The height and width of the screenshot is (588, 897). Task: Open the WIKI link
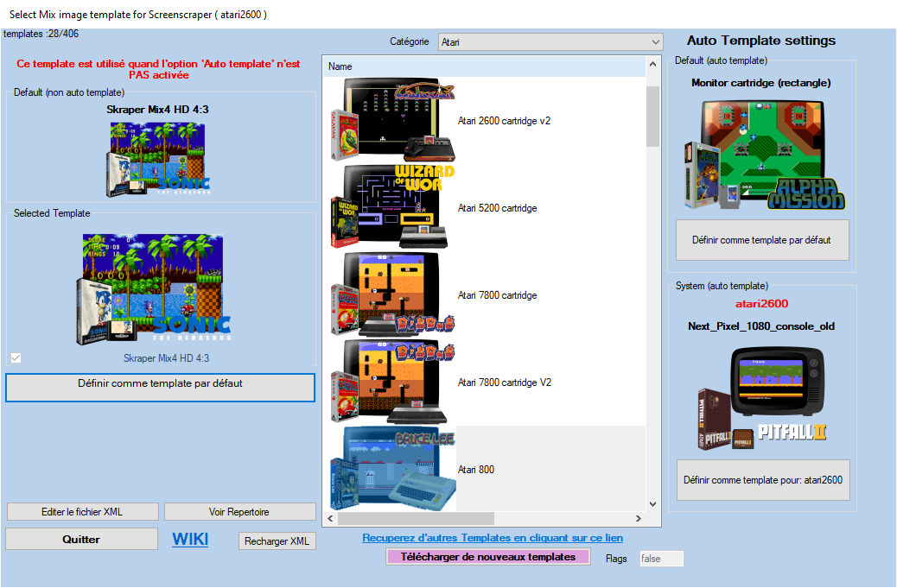click(190, 539)
